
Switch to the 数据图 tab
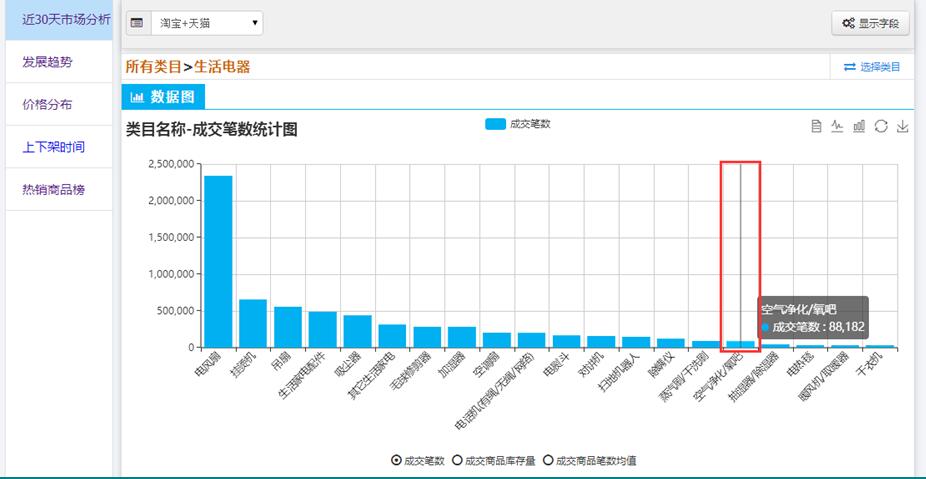pos(163,97)
